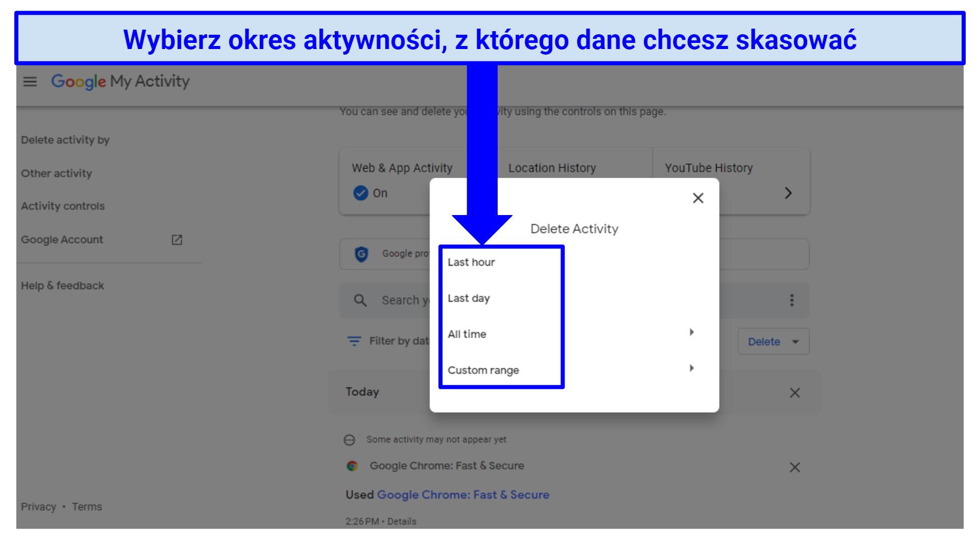Image resolution: width=980 pixels, height=544 pixels.
Task: Click the Google My Activity logo
Action: tap(120, 82)
